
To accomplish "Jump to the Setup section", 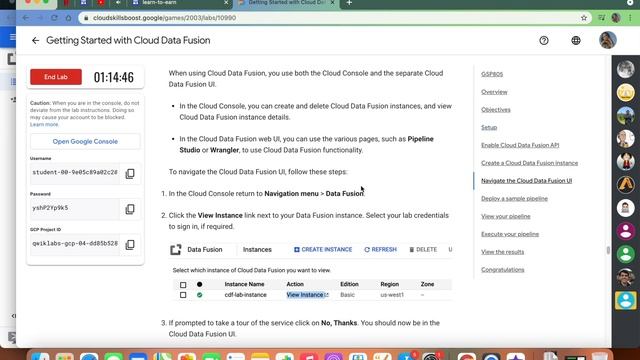I will [489, 127].
